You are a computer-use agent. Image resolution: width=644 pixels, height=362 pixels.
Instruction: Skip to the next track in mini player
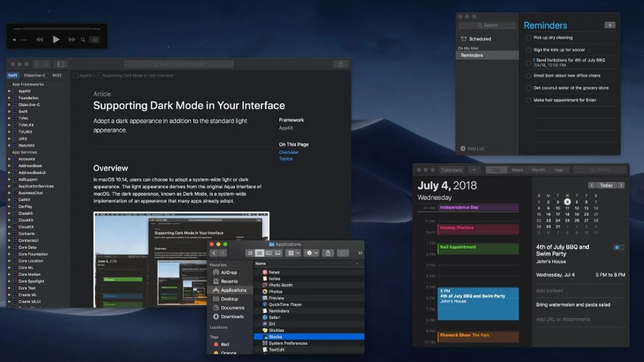point(72,40)
